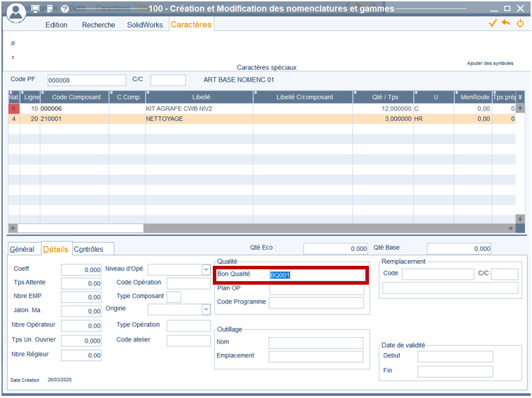Click the Code atelier field
This screenshot has width=532, height=398.
pyautogui.click(x=188, y=341)
